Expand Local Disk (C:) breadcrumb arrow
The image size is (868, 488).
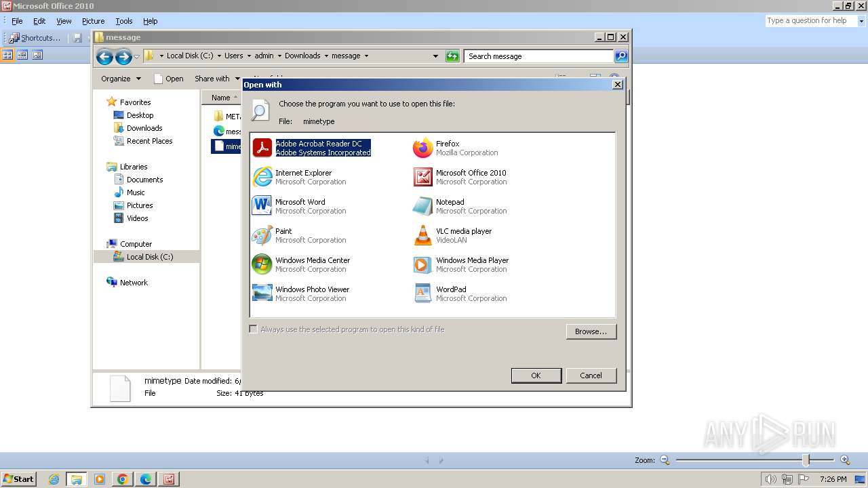point(219,56)
